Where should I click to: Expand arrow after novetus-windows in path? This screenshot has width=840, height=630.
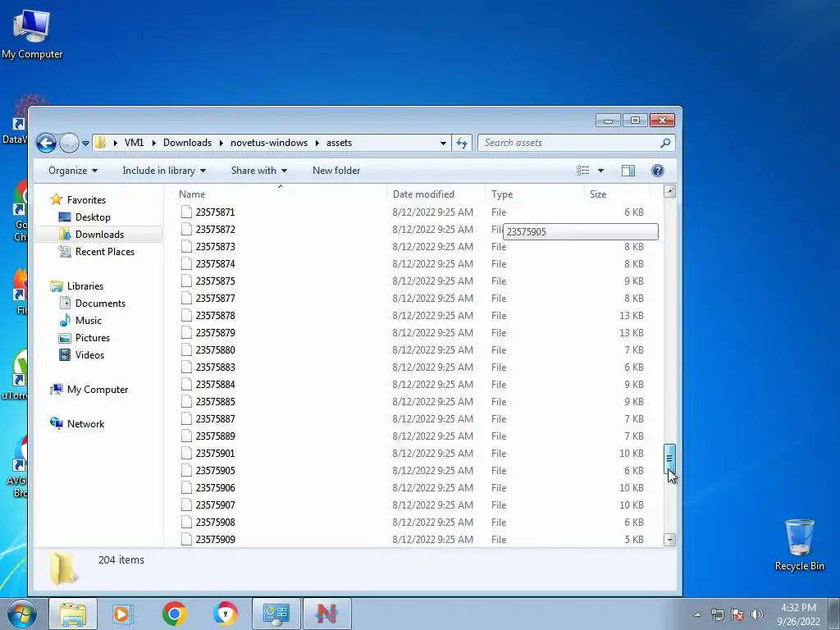click(x=317, y=143)
